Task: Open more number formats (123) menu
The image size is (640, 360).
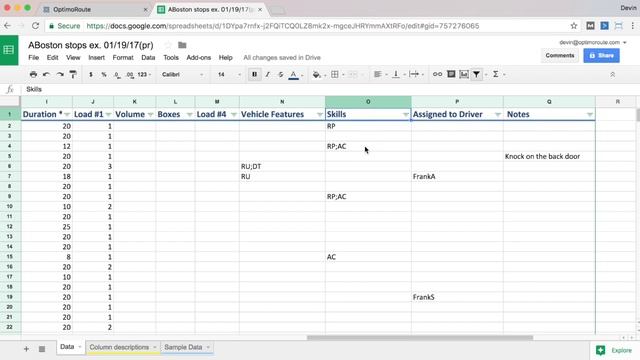Action: click(x=144, y=74)
